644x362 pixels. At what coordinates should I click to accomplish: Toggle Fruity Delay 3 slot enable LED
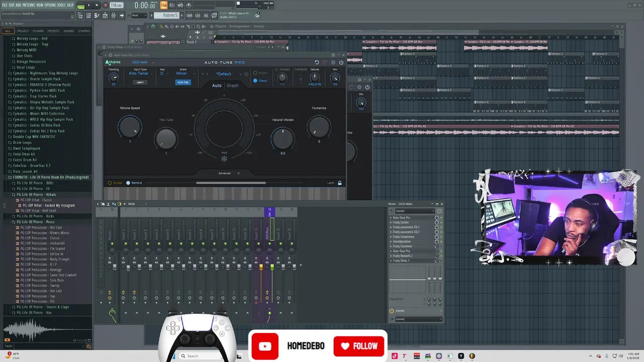(441, 260)
